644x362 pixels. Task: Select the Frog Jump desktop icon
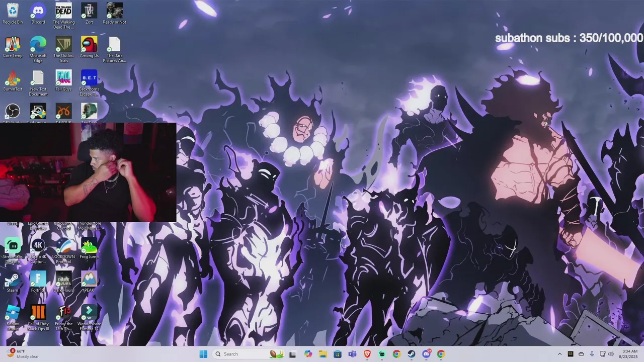(x=89, y=248)
